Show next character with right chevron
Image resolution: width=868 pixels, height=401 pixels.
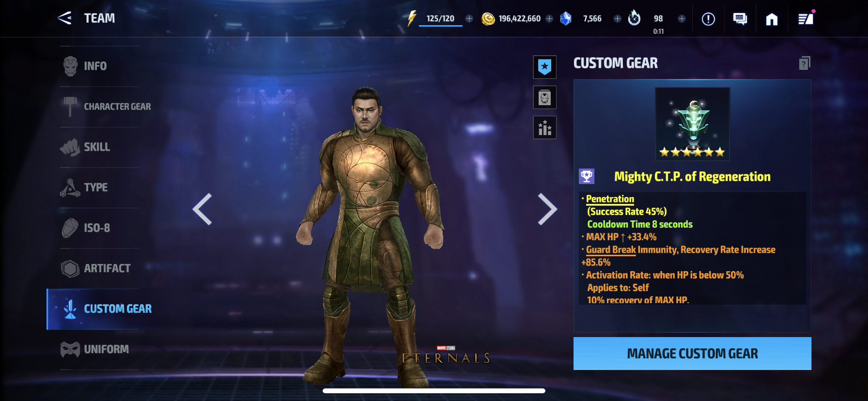(x=547, y=209)
